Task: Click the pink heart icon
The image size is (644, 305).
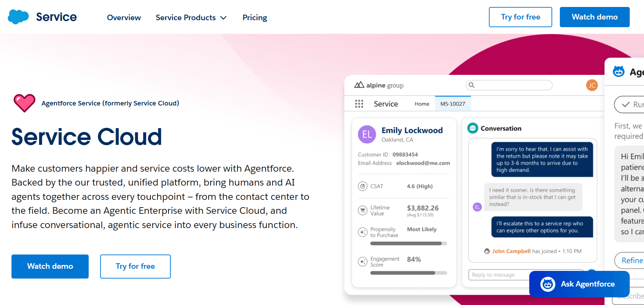Action: tap(24, 103)
